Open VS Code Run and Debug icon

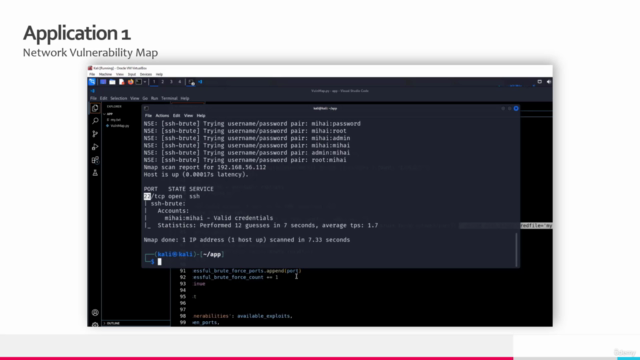95,147
